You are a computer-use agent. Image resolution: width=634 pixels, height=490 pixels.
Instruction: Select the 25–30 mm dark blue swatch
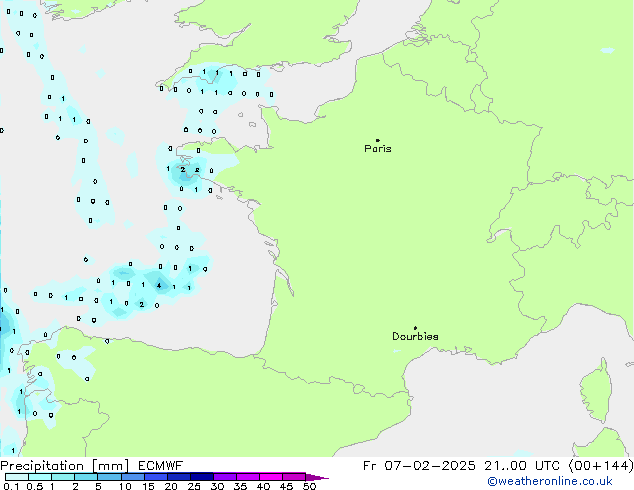[x=202, y=477]
